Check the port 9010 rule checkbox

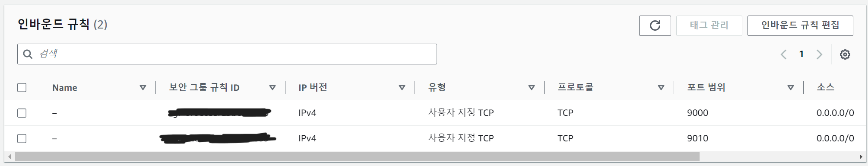pyautogui.click(x=22, y=139)
